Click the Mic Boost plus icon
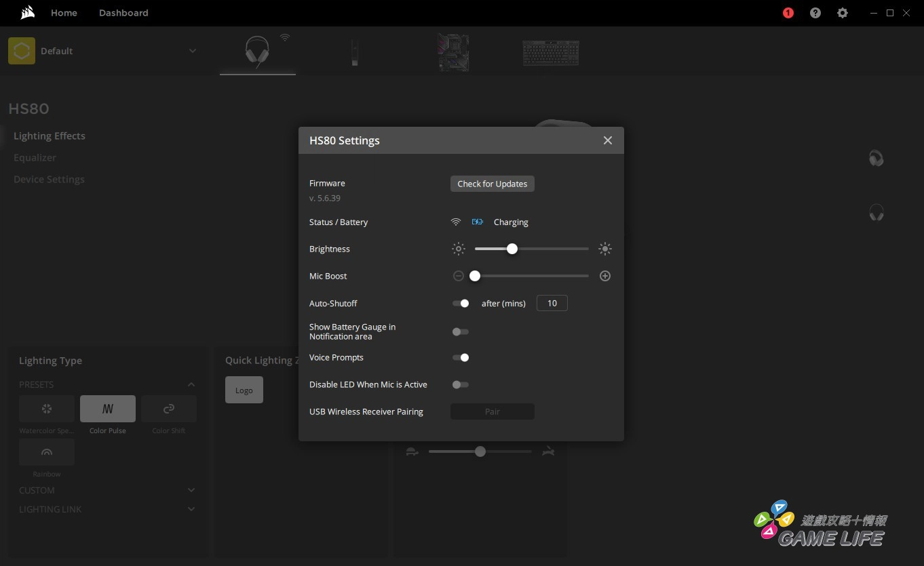Screen dimensions: 924x566 [x=605, y=276]
